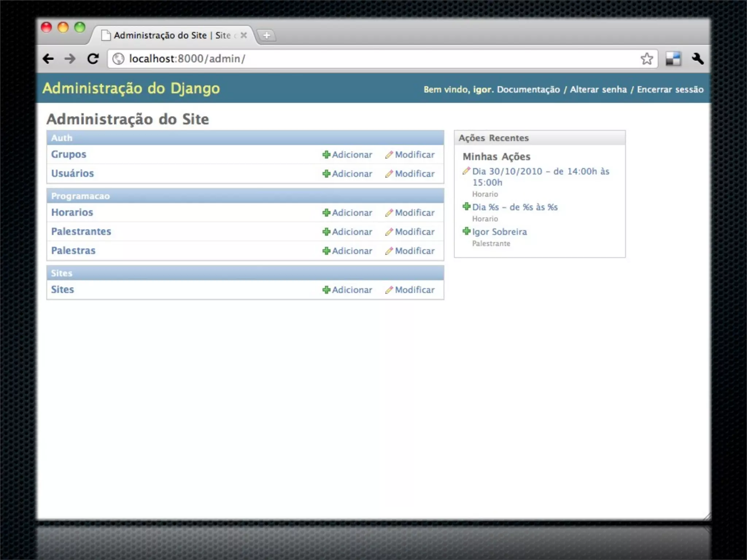This screenshot has width=747, height=560.
Task: Open the Palestrantes model list
Action: click(x=81, y=231)
